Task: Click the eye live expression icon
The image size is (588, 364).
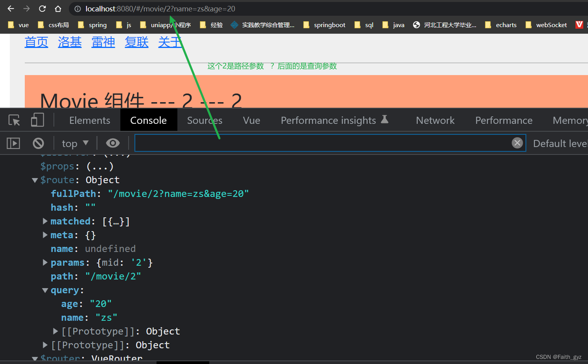Action: (x=113, y=143)
